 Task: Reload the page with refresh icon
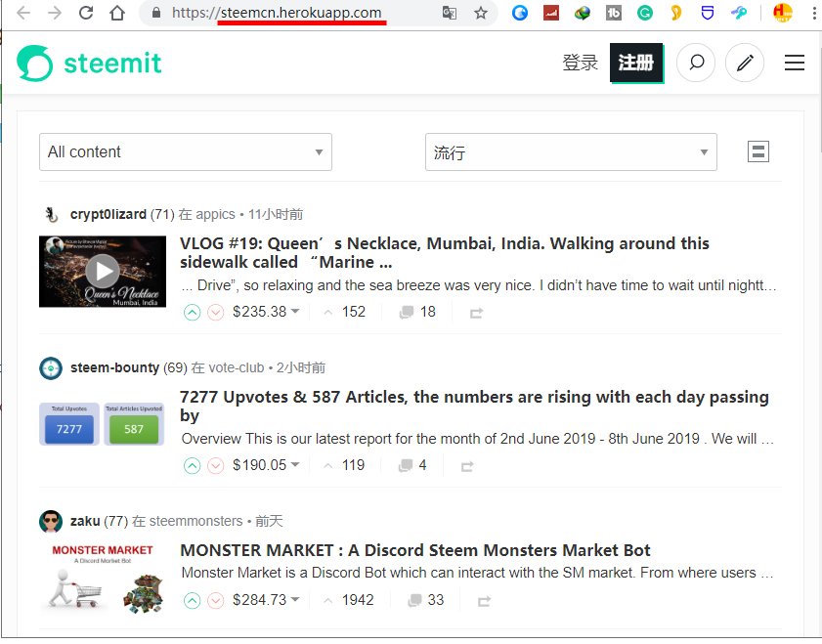86,13
